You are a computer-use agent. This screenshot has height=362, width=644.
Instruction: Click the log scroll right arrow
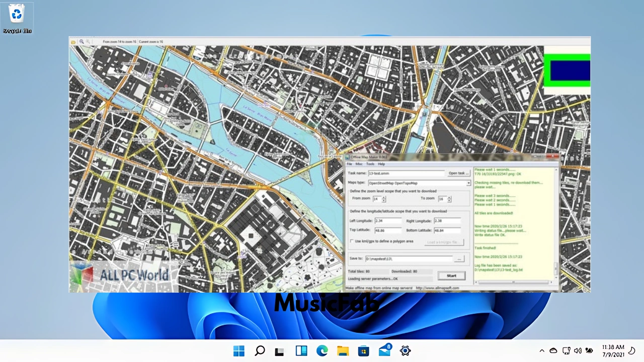[551, 282]
